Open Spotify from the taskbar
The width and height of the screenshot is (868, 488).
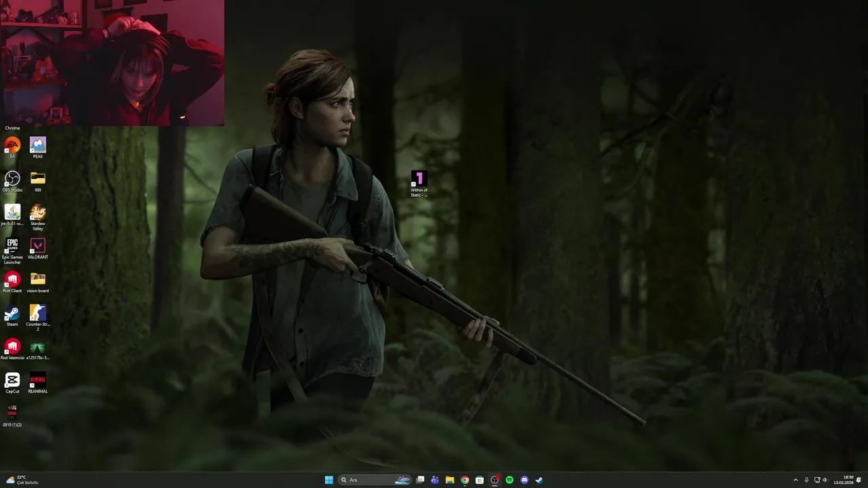point(509,480)
